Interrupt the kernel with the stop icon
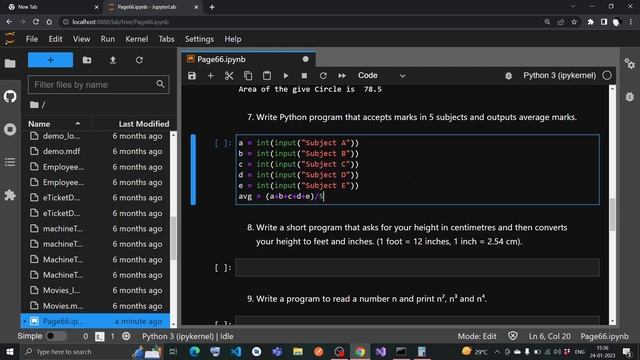Image resolution: width=640 pixels, height=360 pixels. (304, 76)
